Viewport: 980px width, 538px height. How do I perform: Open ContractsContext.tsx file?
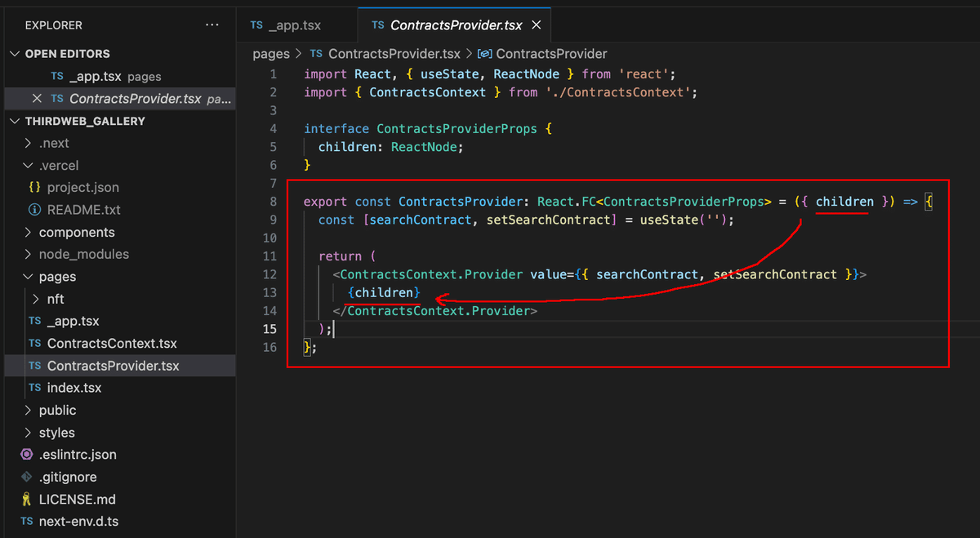click(x=112, y=344)
